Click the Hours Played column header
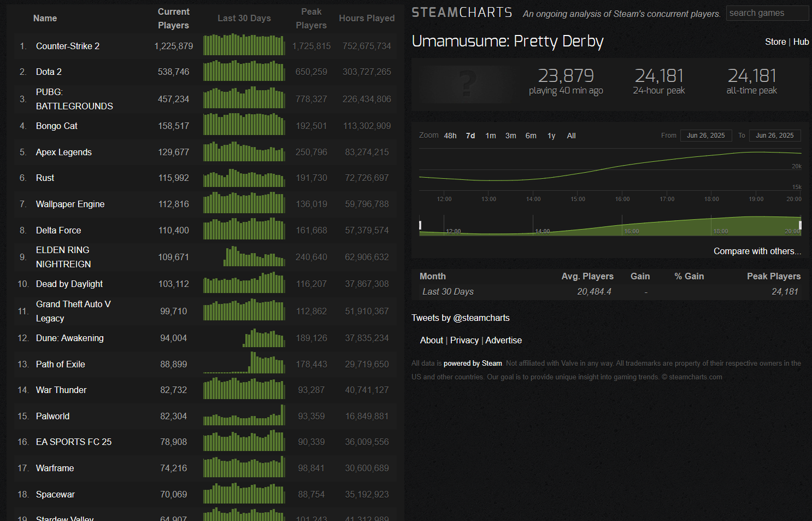Screen dimensions: 812x521 coord(367,19)
